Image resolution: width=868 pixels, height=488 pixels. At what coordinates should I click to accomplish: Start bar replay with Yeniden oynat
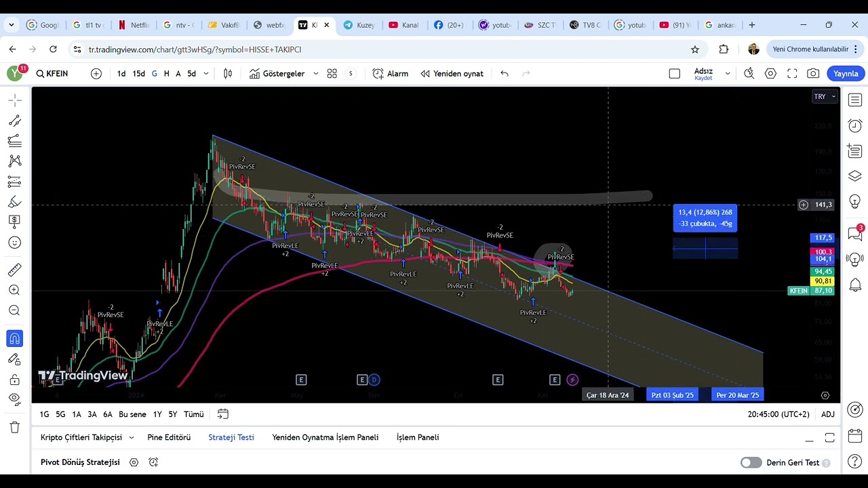pos(452,74)
